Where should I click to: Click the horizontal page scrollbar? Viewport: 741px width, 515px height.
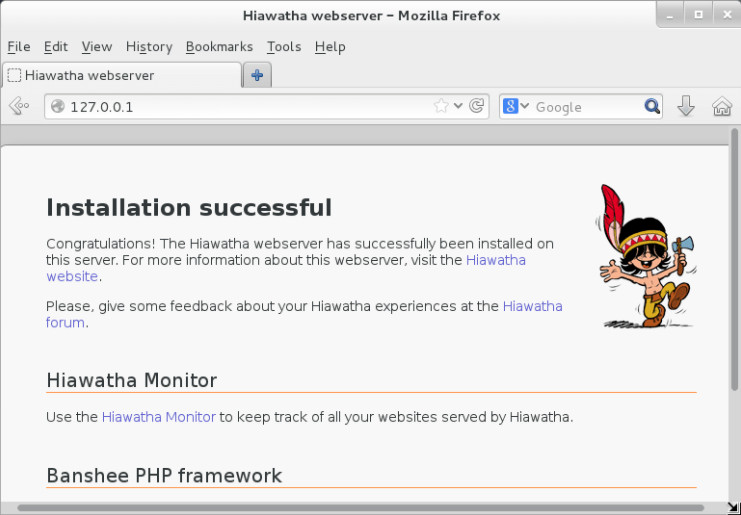(361, 509)
